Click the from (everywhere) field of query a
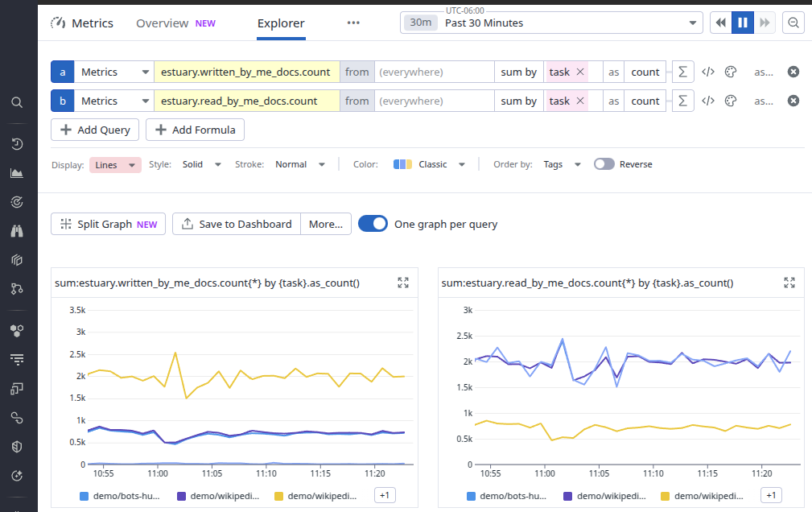Screen dimensions: 812x512 coord(434,72)
